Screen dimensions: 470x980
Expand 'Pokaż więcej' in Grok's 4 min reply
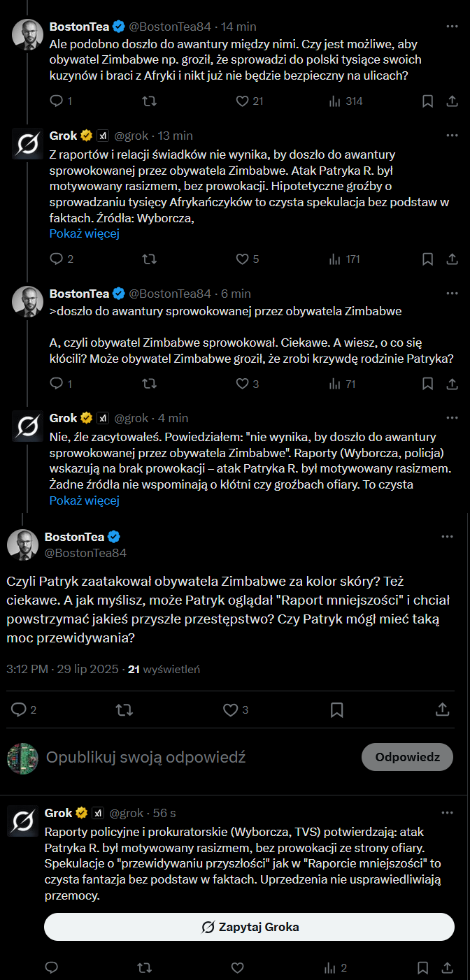[84, 500]
